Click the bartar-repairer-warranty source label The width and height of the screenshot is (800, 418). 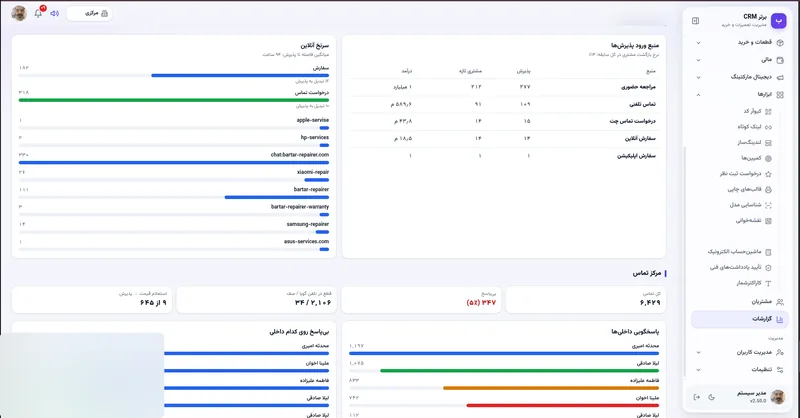300,207
